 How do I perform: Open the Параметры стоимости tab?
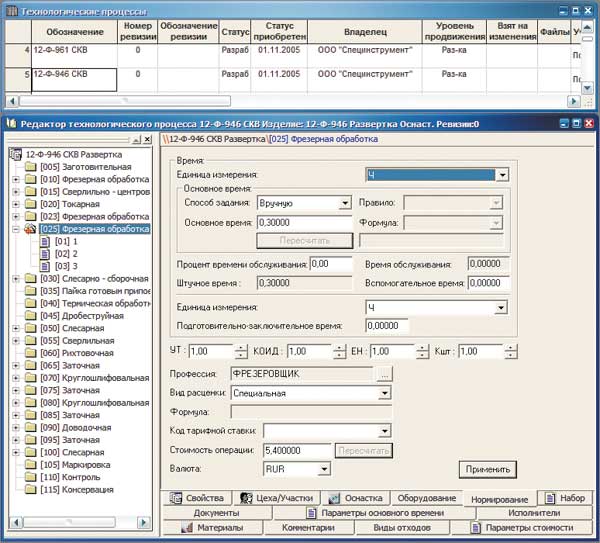(522, 528)
